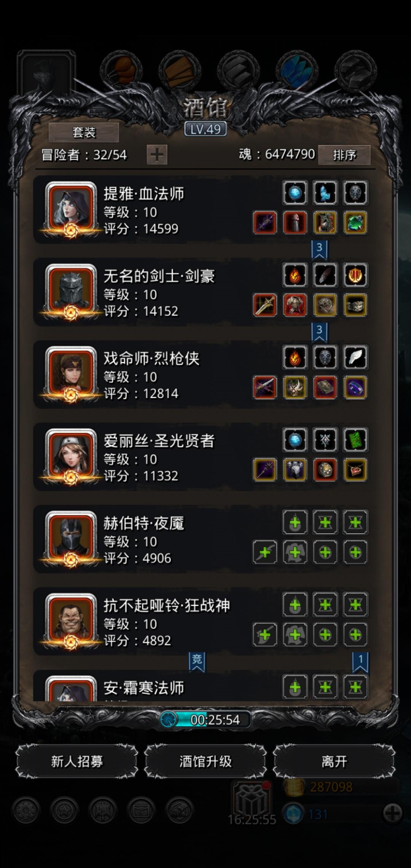
Task: Tap the white wing rune on 戏命师·烈枪侠
Action: [355, 357]
